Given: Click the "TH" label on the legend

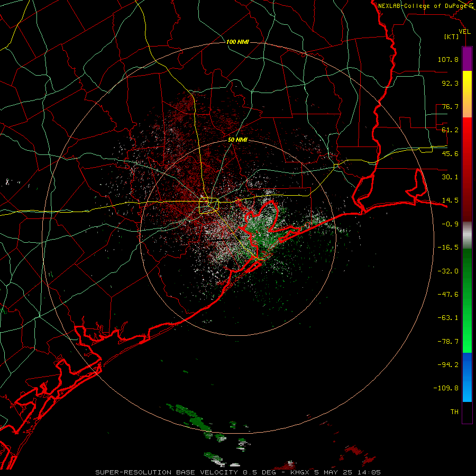Looking at the screenshot, I should pyautogui.click(x=454, y=412).
